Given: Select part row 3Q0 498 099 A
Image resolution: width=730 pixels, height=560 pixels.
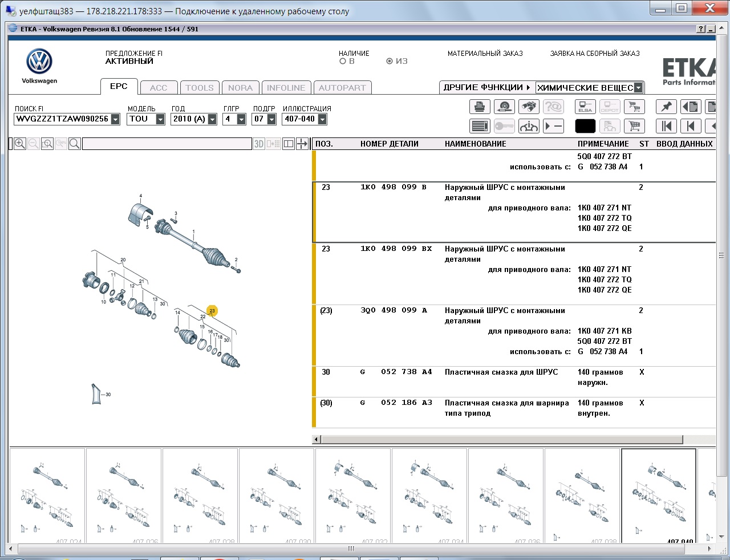Looking at the screenshot, I should point(515,336).
